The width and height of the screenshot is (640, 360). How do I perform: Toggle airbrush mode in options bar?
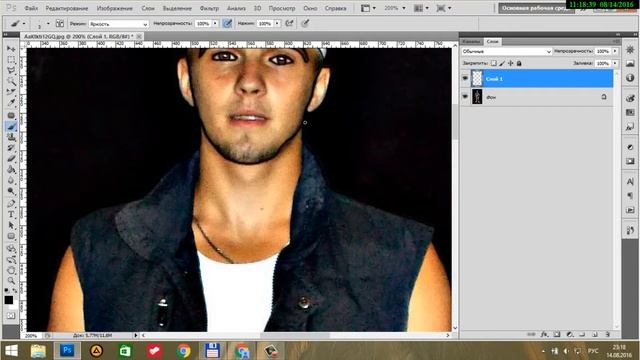pos(289,23)
